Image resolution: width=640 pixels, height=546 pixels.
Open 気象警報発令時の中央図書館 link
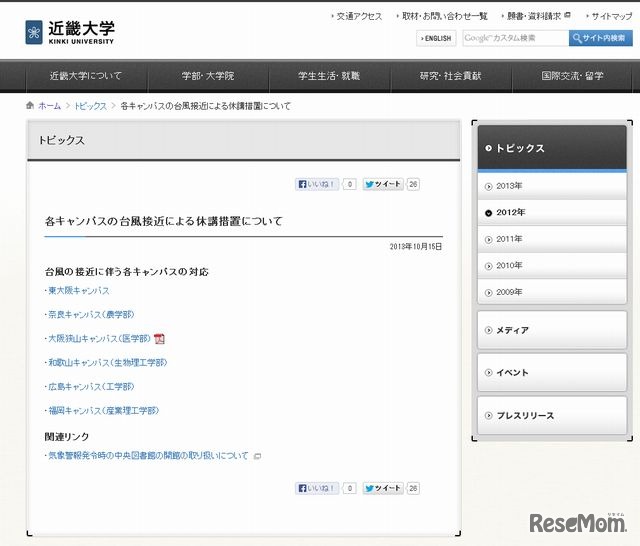coord(148,456)
